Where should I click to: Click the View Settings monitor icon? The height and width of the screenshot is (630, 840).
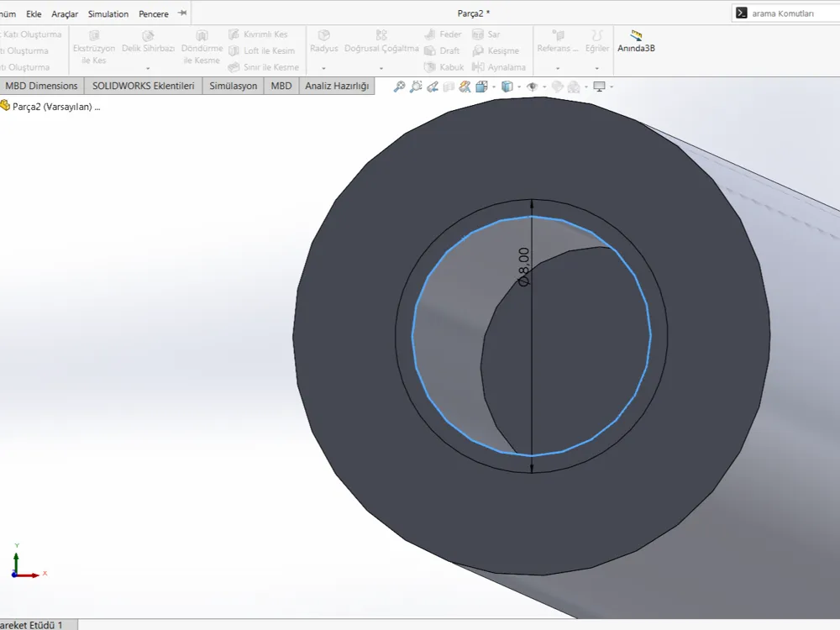[600, 87]
